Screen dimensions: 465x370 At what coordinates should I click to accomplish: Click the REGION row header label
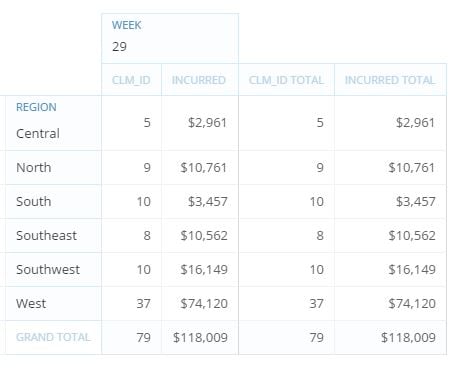pos(36,107)
